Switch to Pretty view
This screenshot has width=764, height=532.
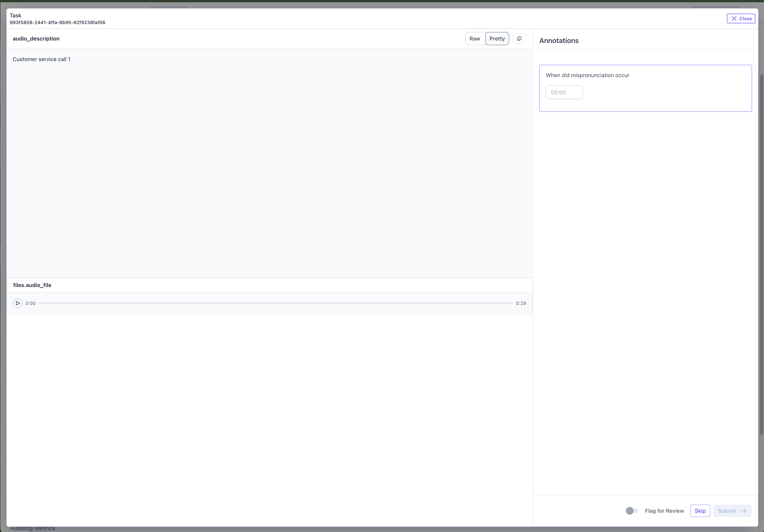pyautogui.click(x=497, y=39)
